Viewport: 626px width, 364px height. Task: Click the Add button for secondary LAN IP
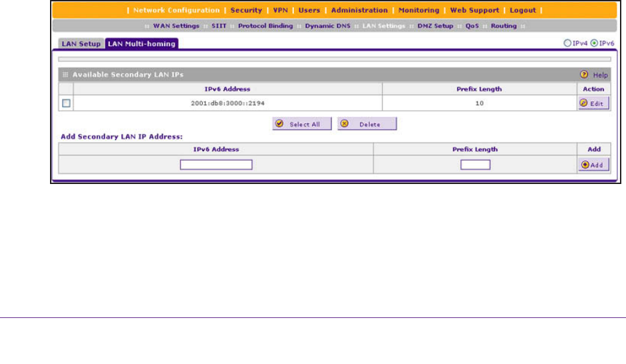click(593, 165)
